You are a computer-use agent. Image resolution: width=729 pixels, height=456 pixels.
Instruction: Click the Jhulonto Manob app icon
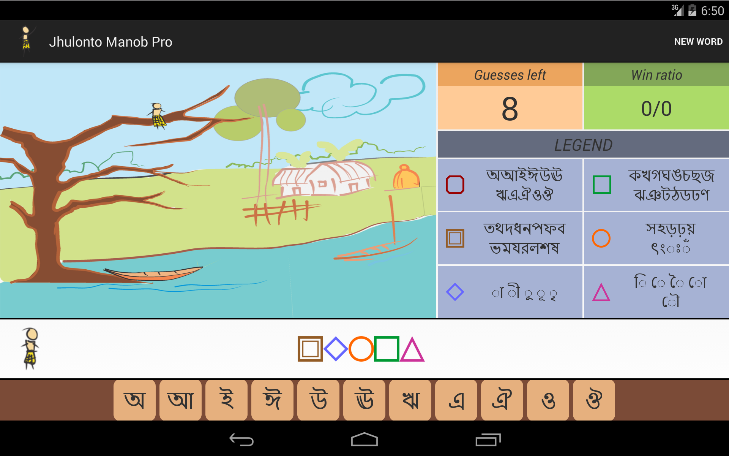coord(26,40)
